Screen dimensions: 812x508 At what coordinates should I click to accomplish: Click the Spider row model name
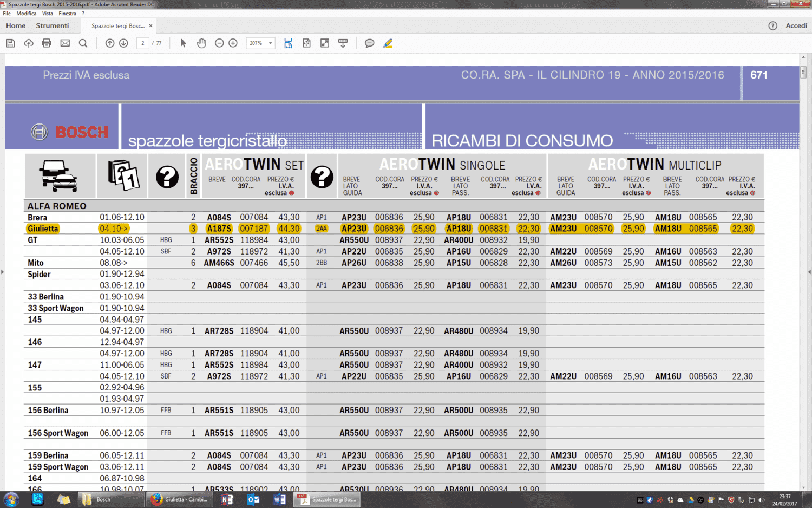tap(39, 274)
